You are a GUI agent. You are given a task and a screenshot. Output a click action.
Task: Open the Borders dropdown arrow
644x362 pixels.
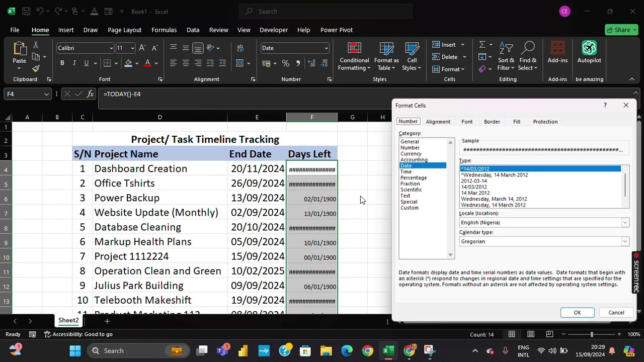pos(116,63)
